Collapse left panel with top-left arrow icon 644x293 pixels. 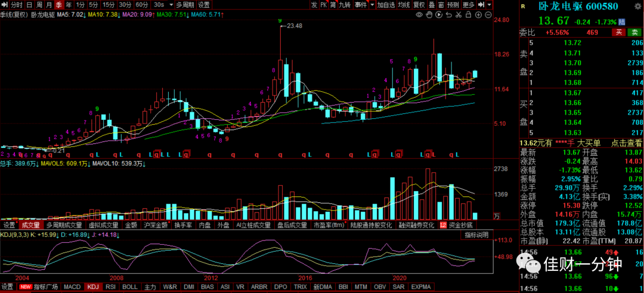click(5, 5)
